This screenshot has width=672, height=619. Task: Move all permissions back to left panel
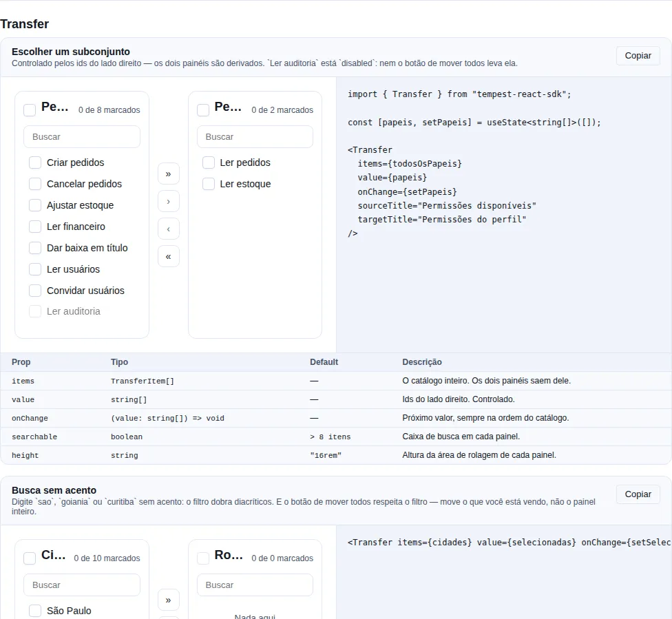click(x=169, y=256)
